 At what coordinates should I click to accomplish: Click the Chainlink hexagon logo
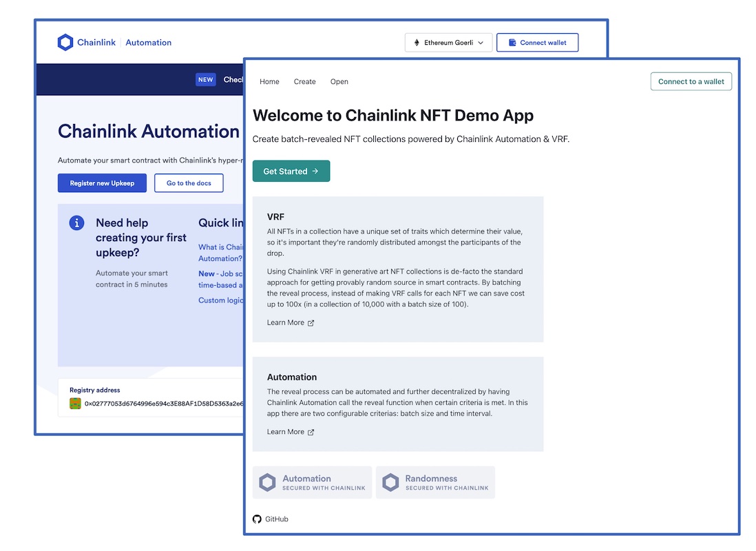(65, 42)
